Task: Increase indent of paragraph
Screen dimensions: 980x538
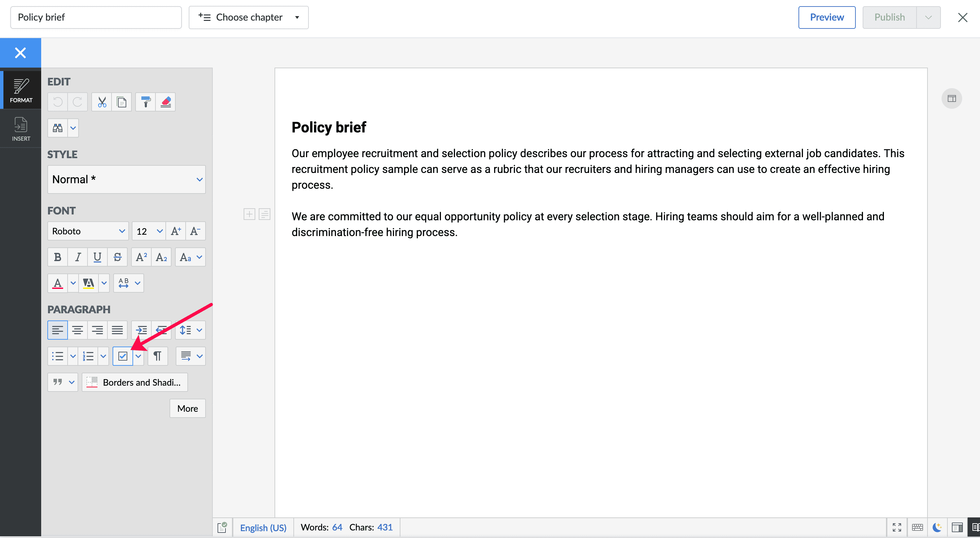Action: point(141,330)
